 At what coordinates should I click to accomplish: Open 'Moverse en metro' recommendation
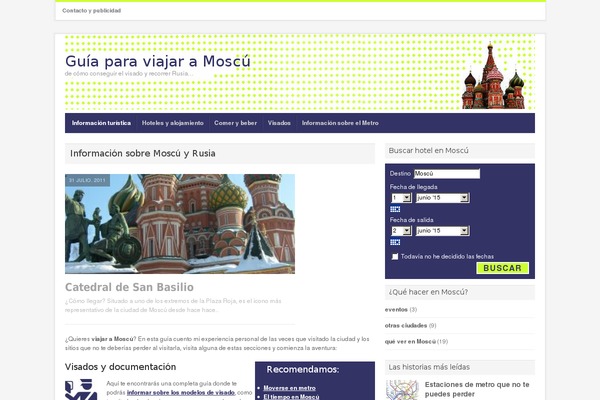pyautogui.click(x=290, y=388)
